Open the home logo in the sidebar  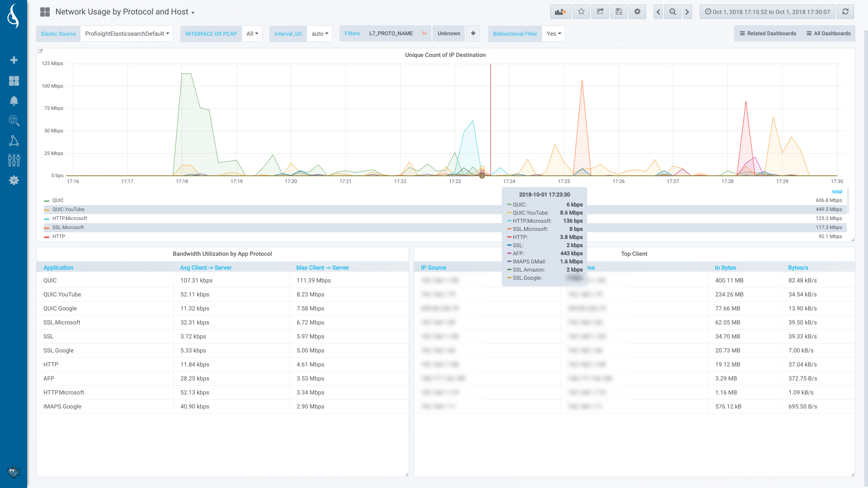pos(14,16)
